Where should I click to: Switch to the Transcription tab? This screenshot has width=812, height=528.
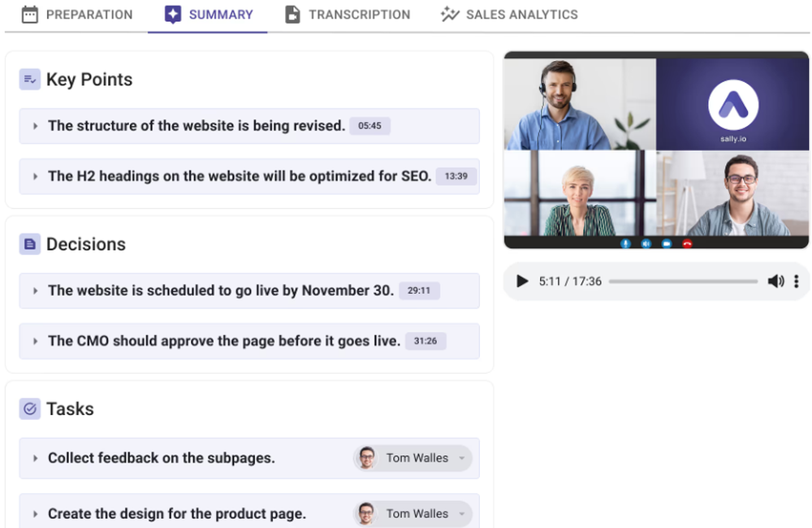[348, 14]
